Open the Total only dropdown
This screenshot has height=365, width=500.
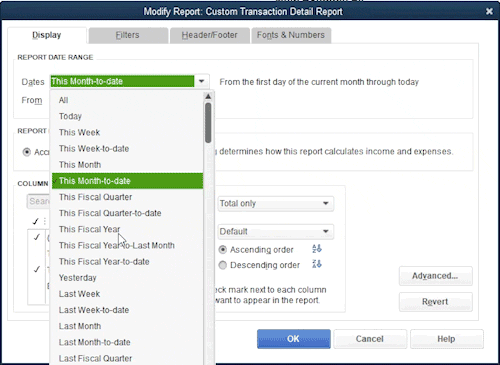[276, 203]
